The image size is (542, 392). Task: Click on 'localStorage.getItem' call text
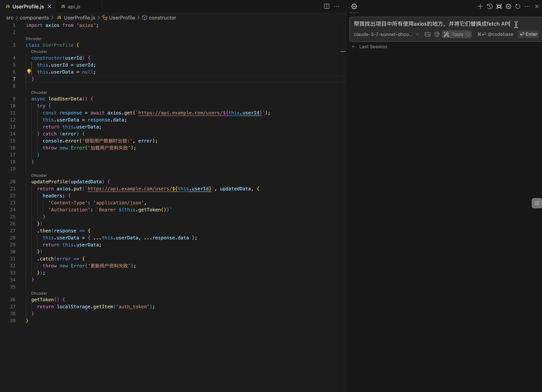click(85, 307)
